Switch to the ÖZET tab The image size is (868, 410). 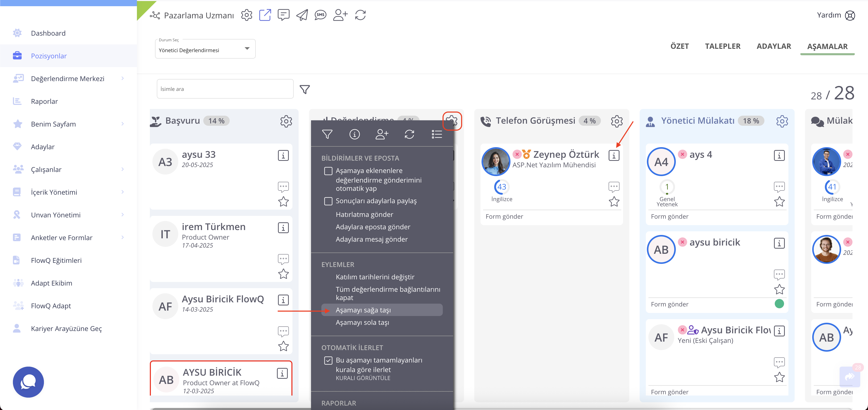[680, 46]
